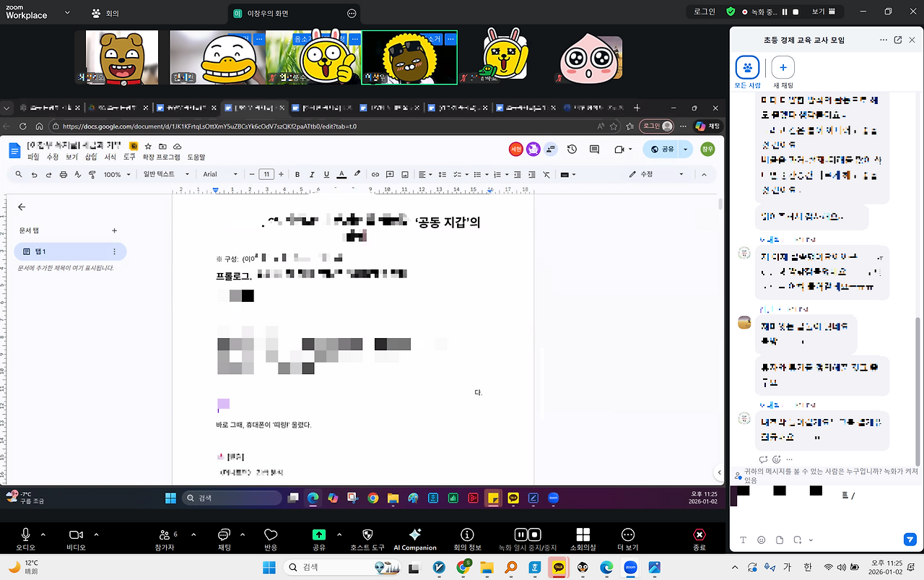
Task: Insert a link using the link icon
Action: pos(374,173)
